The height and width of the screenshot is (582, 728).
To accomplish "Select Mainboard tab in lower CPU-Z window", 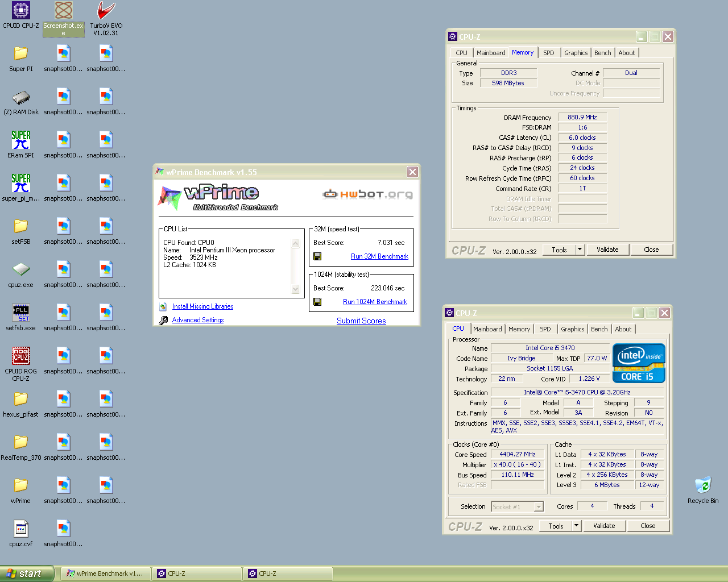I will (x=487, y=329).
